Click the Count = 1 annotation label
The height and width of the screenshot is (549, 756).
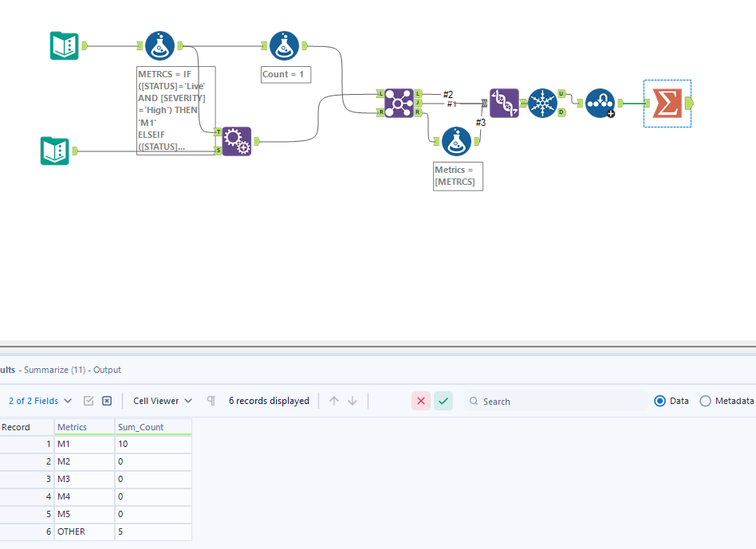pos(286,75)
